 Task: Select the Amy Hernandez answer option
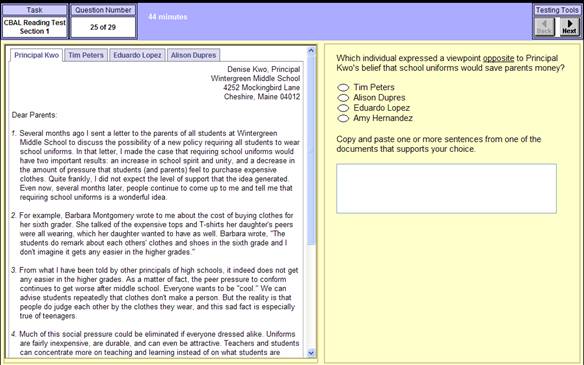(343, 118)
